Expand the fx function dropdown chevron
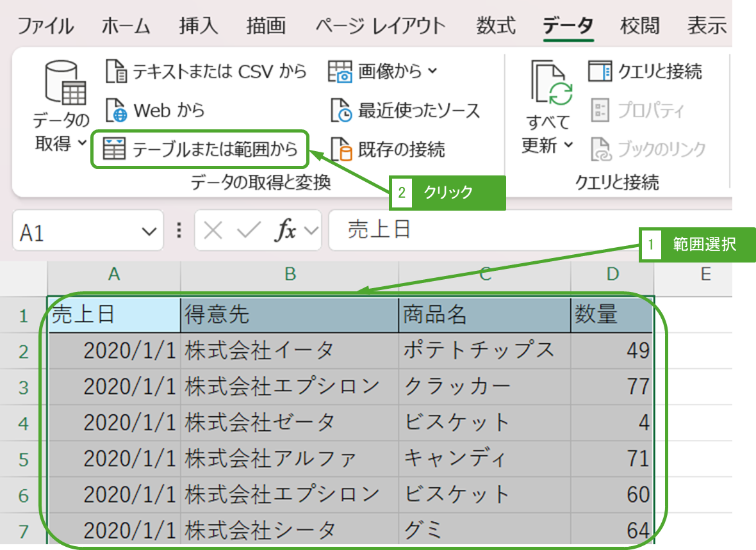 tap(311, 231)
